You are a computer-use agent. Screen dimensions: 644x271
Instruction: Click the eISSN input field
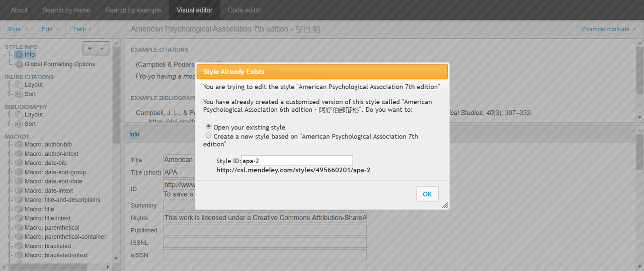point(265,255)
